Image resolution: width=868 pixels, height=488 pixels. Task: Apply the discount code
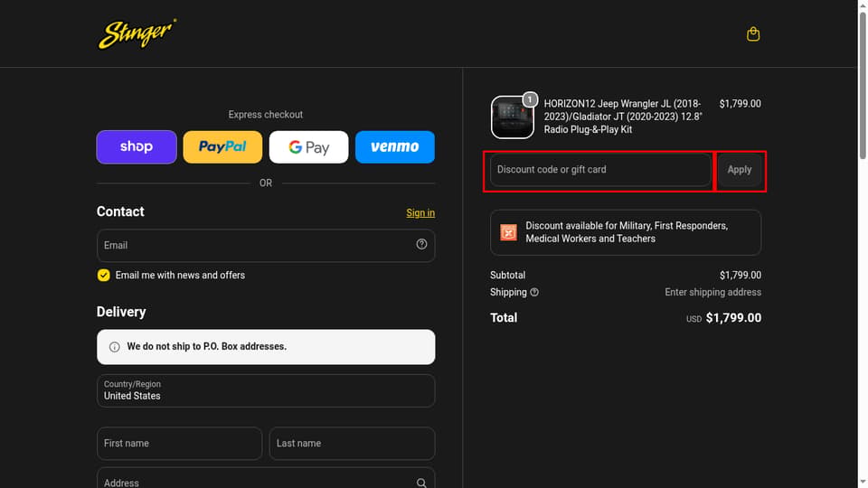[x=739, y=170]
